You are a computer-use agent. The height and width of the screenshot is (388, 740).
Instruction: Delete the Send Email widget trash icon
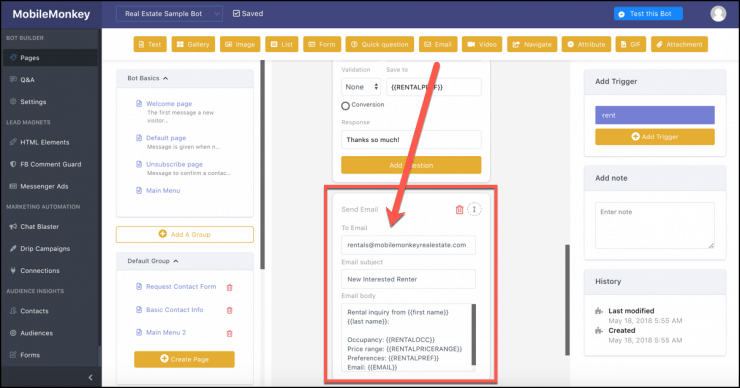click(x=459, y=210)
